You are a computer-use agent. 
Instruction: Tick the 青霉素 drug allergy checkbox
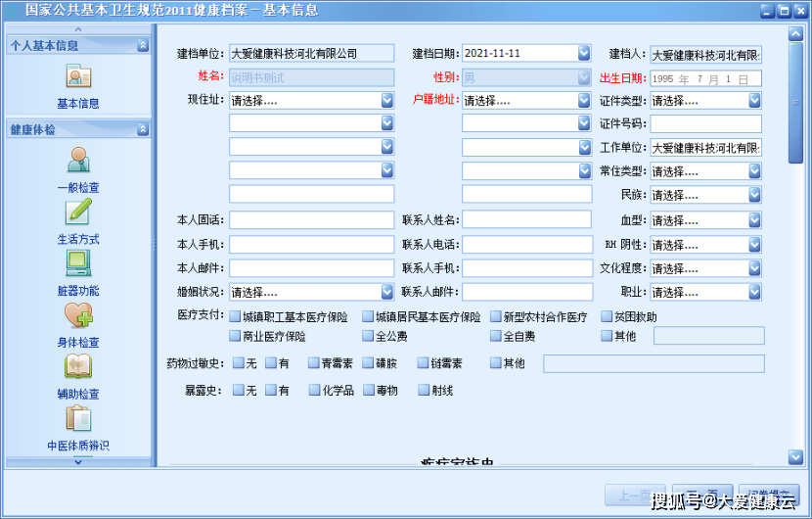pyautogui.click(x=314, y=363)
